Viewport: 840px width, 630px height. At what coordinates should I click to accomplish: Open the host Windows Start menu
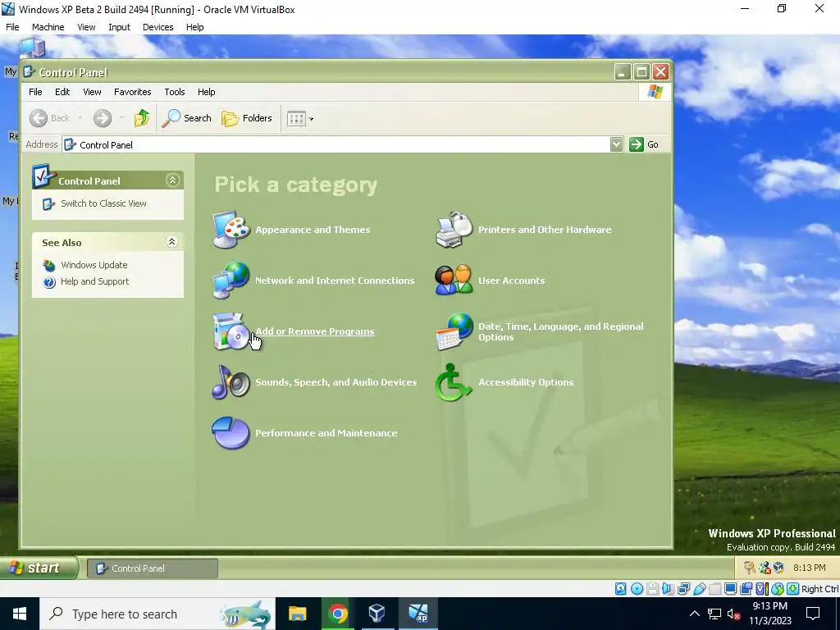[x=20, y=614]
